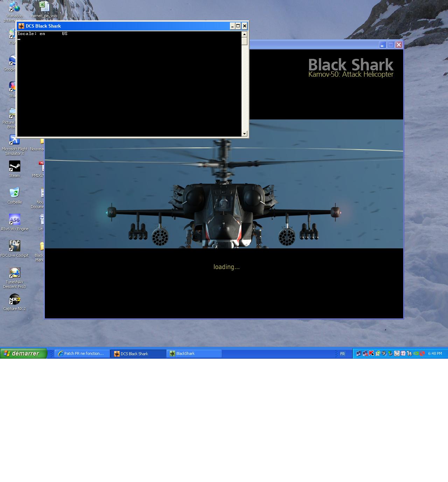Viewport: 448px width, 482px height.
Task: Click the disconnected network tray icon with red X
Action: point(365,353)
